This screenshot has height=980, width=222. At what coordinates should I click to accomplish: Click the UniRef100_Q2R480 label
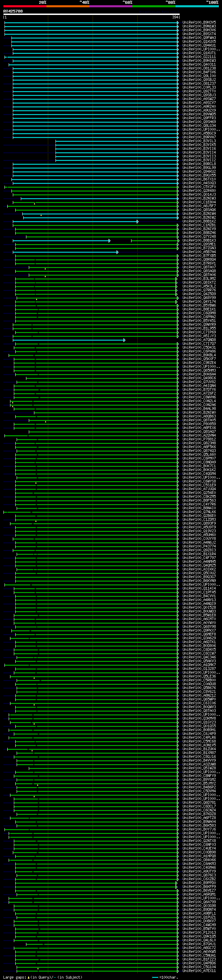[199, 191]
